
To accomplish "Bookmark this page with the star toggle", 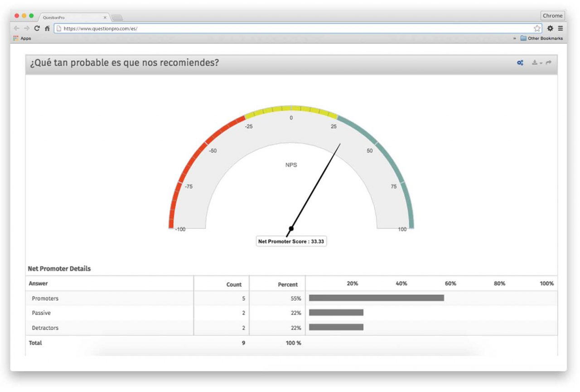I will click(x=537, y=28).
